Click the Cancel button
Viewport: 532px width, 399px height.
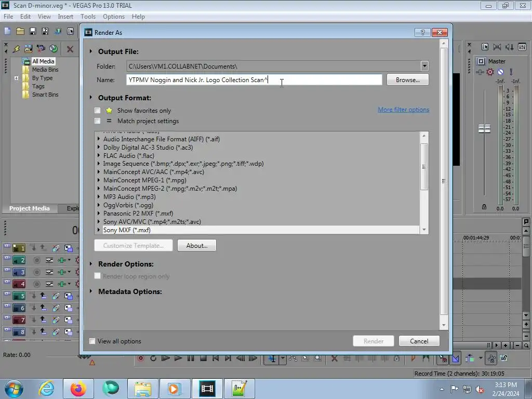[419, 341]
